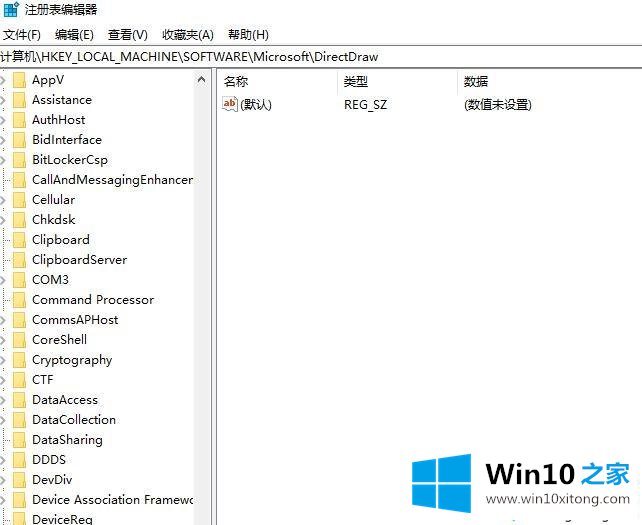This screenshot has height=525, width=642.
Task: Select the ClipboardServer key label
Action: click(x=79, y=260)
